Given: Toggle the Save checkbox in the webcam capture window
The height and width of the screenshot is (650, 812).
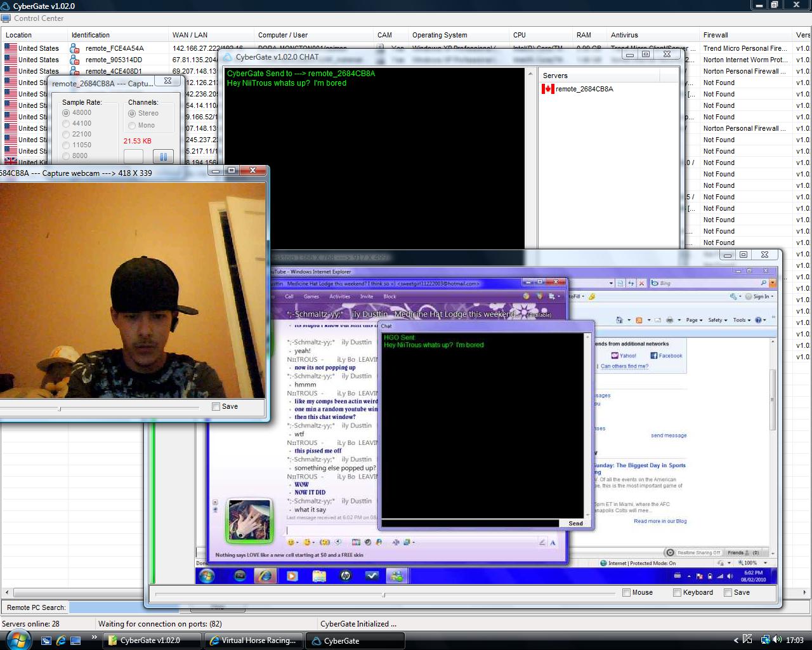Looking at the screenshot, I should pos(216,406).
